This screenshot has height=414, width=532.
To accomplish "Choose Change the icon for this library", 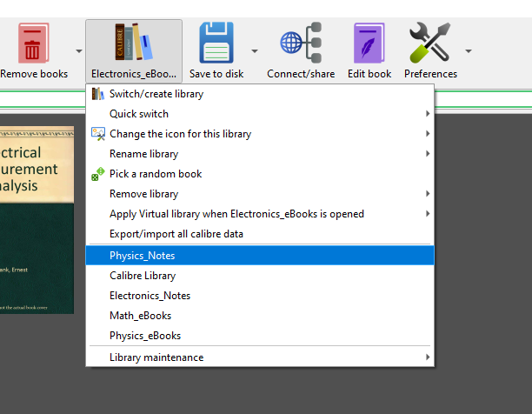I will point(260,134).
